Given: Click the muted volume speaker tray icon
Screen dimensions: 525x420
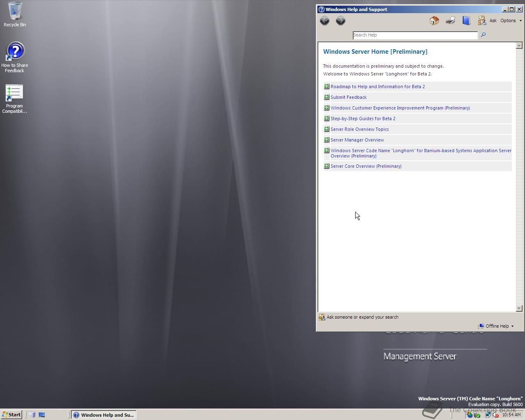Looking at the screenshot, I should click(x=495, y=415).
